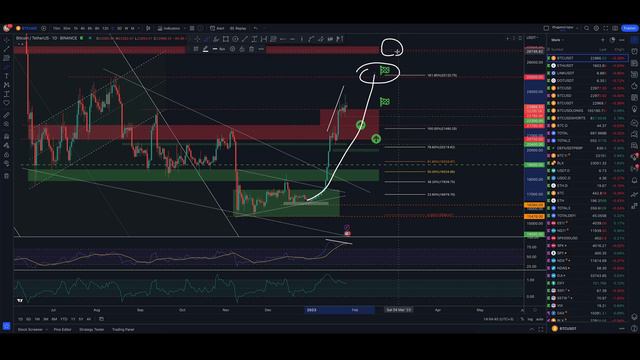Open the Indicators menu
The height and width of the screenshot is (360, 640).
click(169, 28)
